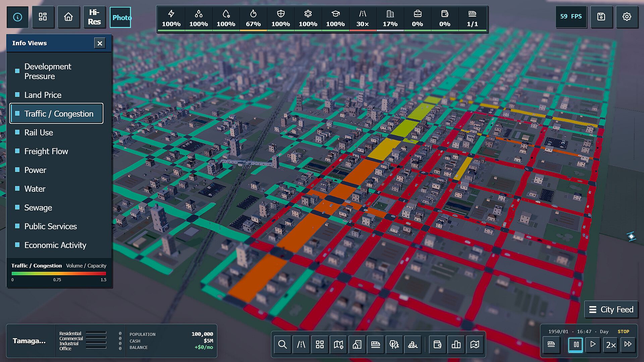
Task: Select the bulldozer tool
Action: tap(413, 345)
